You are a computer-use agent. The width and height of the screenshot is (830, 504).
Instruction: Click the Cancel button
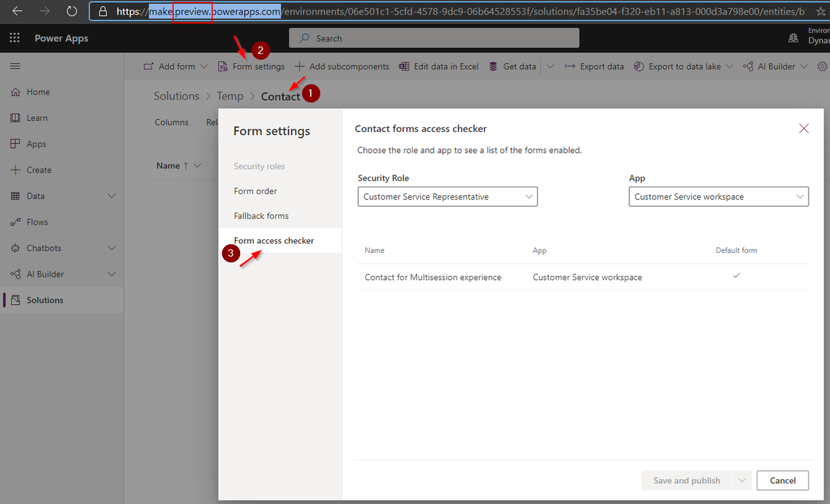click(783, 480)
